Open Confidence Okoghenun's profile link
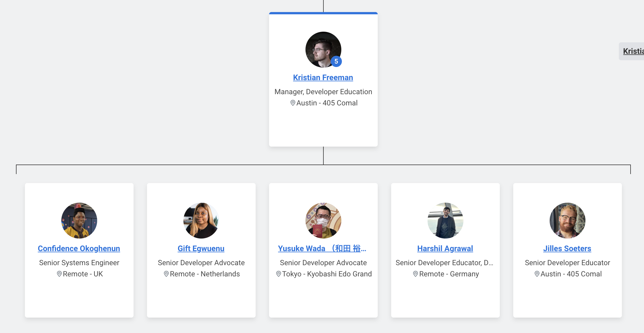 79,249
